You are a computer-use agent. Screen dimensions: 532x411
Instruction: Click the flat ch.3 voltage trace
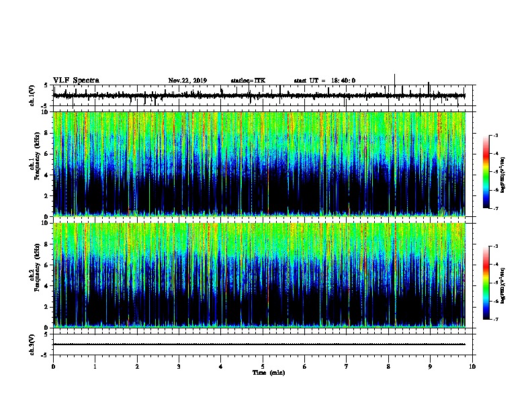click(259, 345)
